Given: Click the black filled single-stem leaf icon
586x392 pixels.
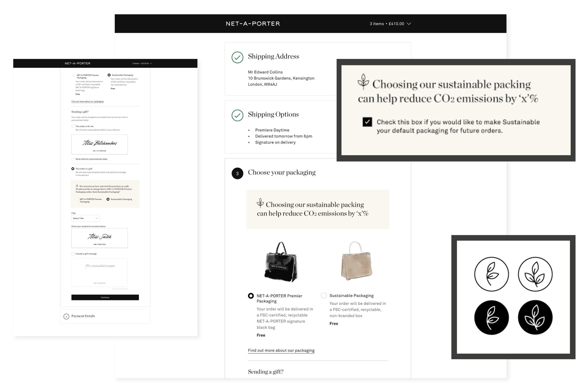Looking at the screenshot, I should tap(491, 317).
